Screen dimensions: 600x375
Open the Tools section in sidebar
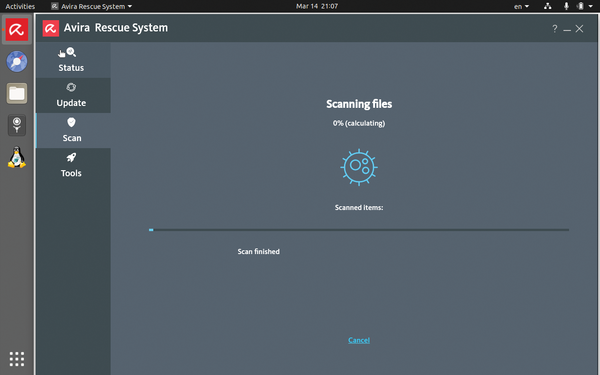point(73,166)
